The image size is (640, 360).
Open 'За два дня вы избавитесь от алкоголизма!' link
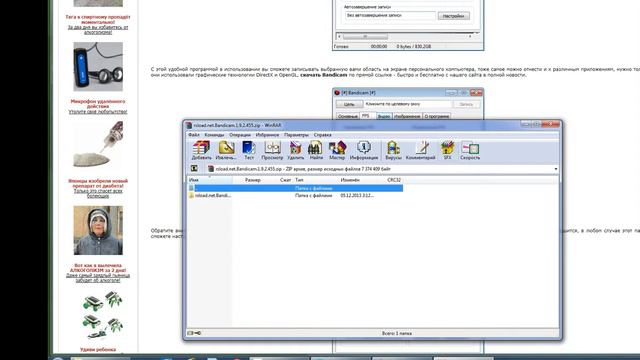[98, 30]
